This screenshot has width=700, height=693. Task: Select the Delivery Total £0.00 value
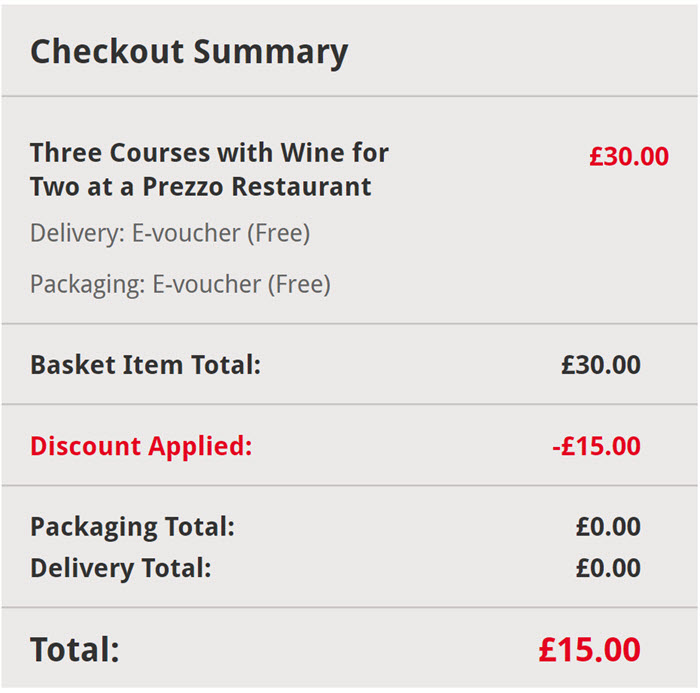click(608, 568)
